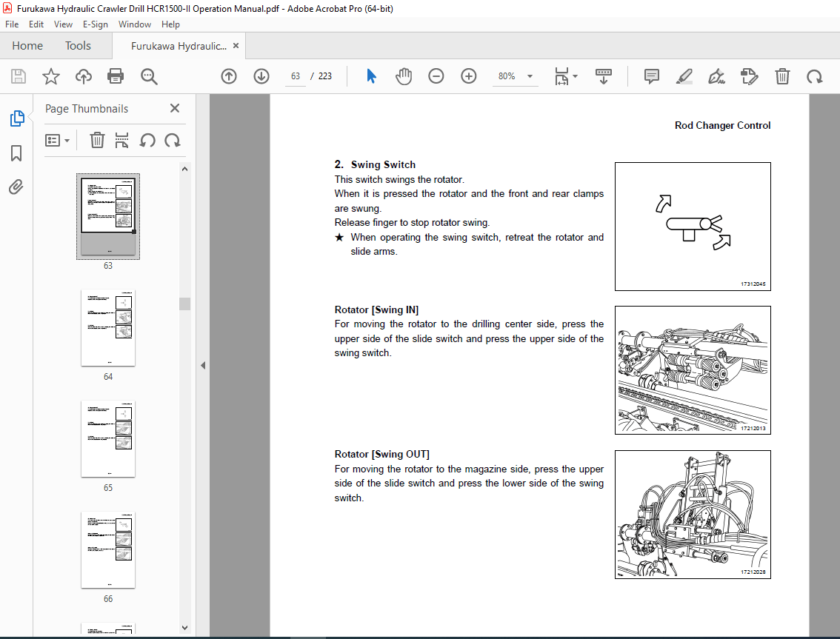This screenshot has height=639, width=840.
Task: Add document to favorites with the star
Action: [50, 76]
